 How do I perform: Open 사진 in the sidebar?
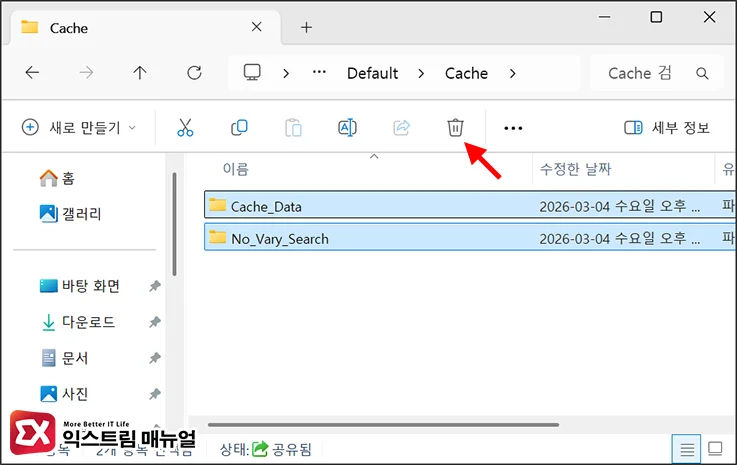pos(64,394)
